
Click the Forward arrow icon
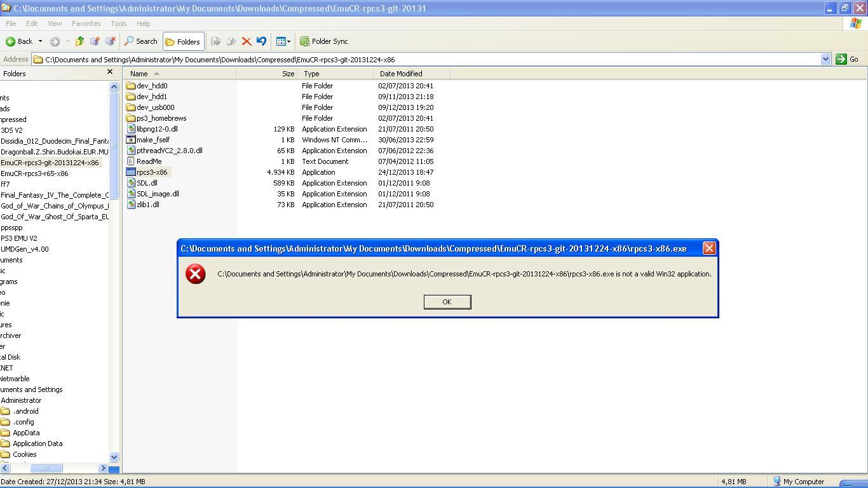[x=55, y=41]
